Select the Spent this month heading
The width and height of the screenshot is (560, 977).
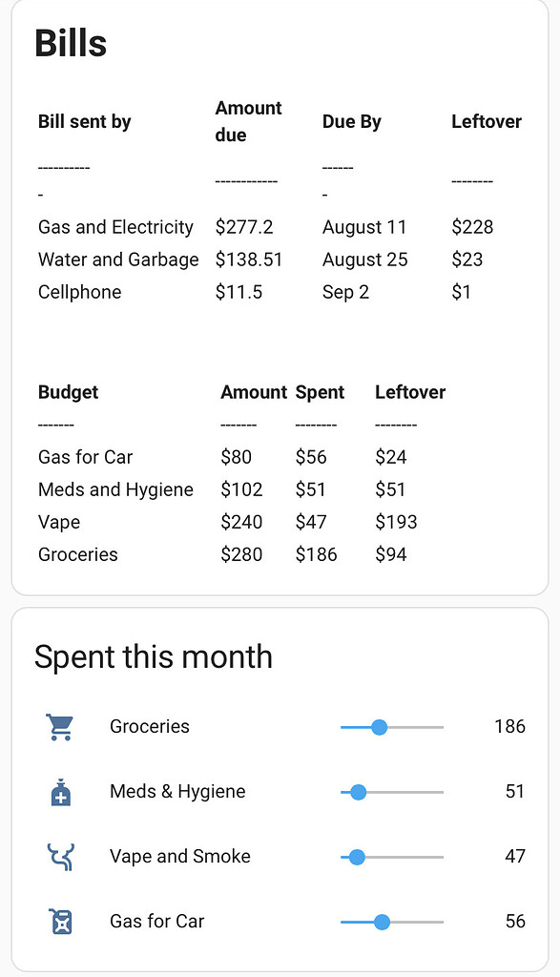tap(154, 656)
